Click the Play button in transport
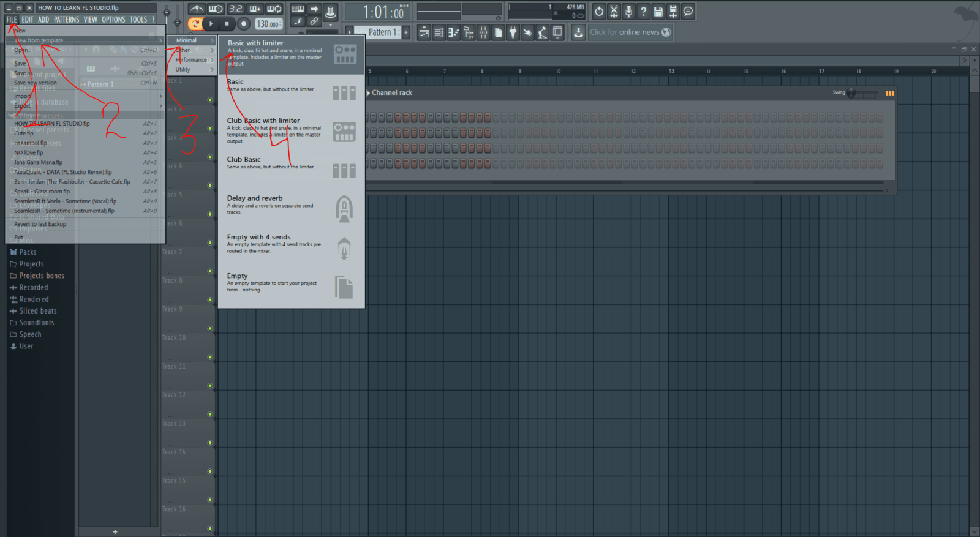Screen dimensions: 980x537 point(211,24)
